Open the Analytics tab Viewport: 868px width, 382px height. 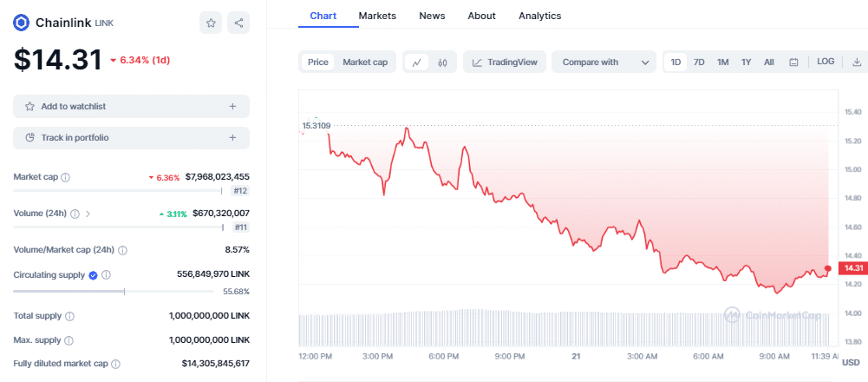(x=539, y=16)
